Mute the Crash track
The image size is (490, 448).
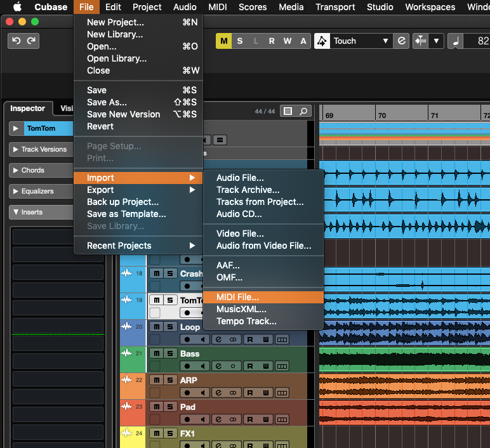click(157, 273)
